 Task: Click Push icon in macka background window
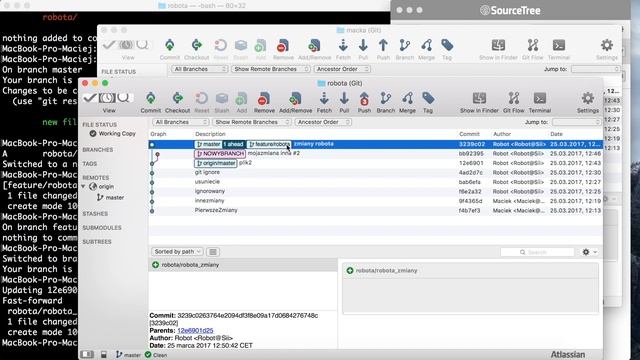(x=383, y=45)
